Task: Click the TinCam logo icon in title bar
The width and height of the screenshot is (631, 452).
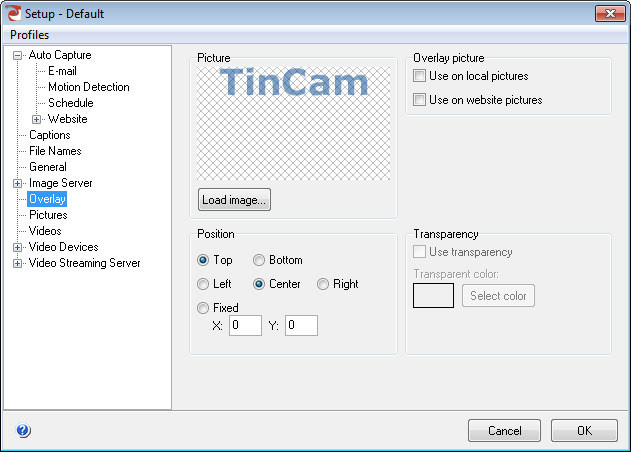Action: point(13,13)
